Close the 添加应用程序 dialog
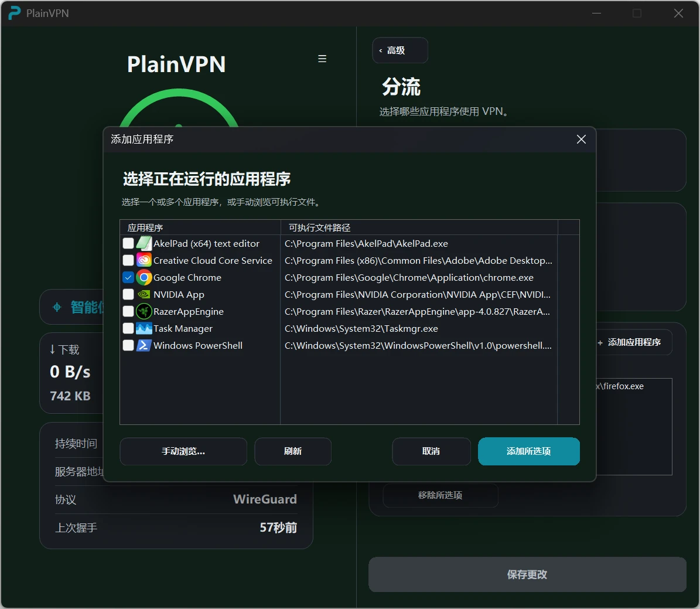Image resolution: width=700 pixels, height=609 pixels. point(581,140)
